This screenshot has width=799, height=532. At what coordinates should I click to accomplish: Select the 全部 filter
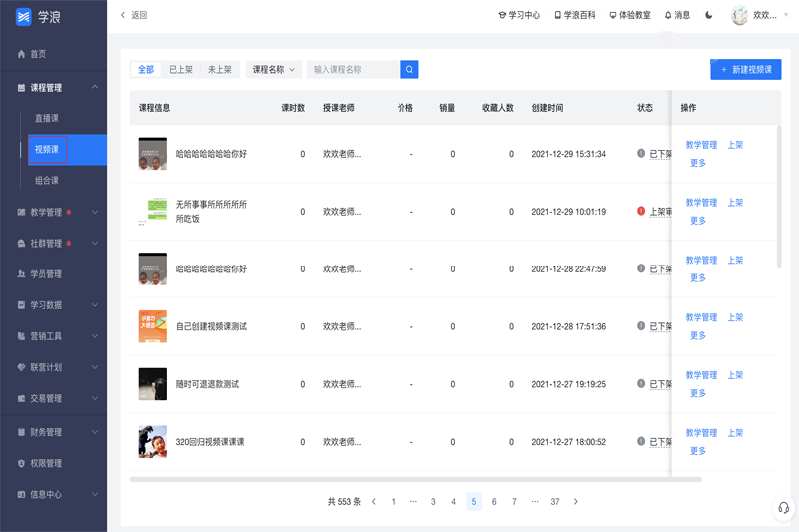click(x=146, y=70)
